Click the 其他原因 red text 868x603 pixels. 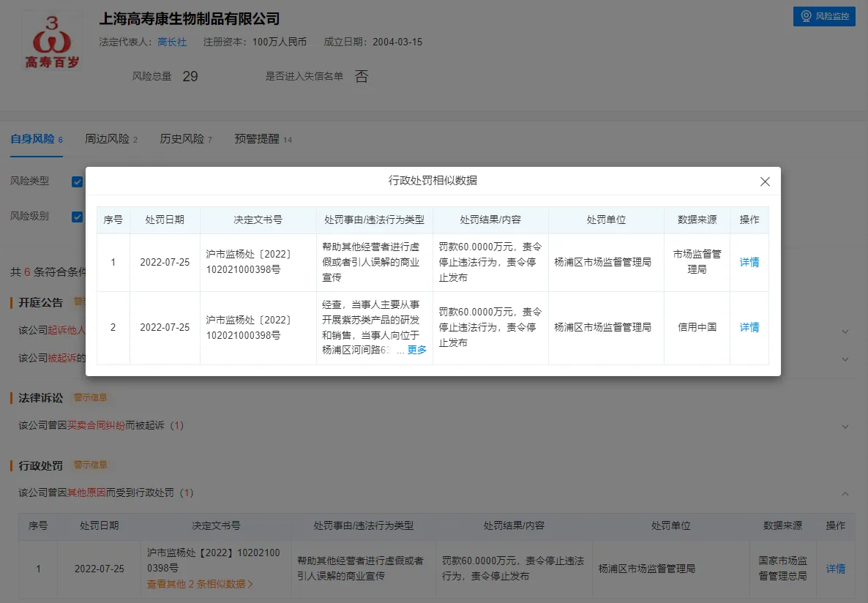tap(86, 492)
